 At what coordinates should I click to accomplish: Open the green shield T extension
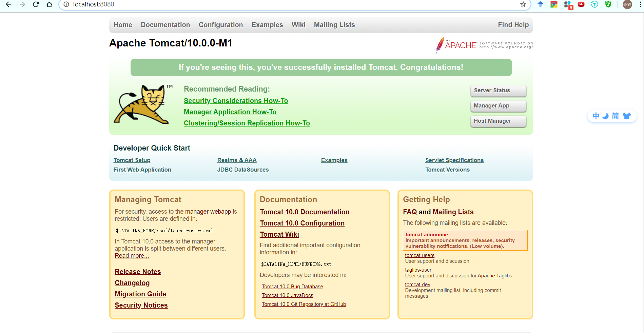coord(608,4)
